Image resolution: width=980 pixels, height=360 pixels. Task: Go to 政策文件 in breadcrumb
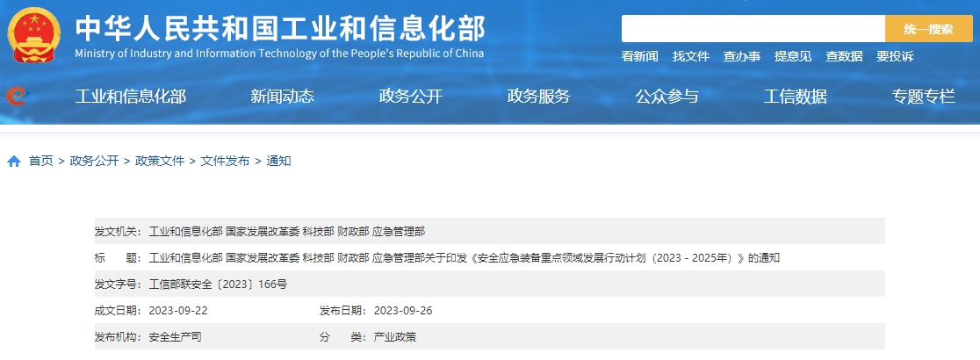(160, 162)
